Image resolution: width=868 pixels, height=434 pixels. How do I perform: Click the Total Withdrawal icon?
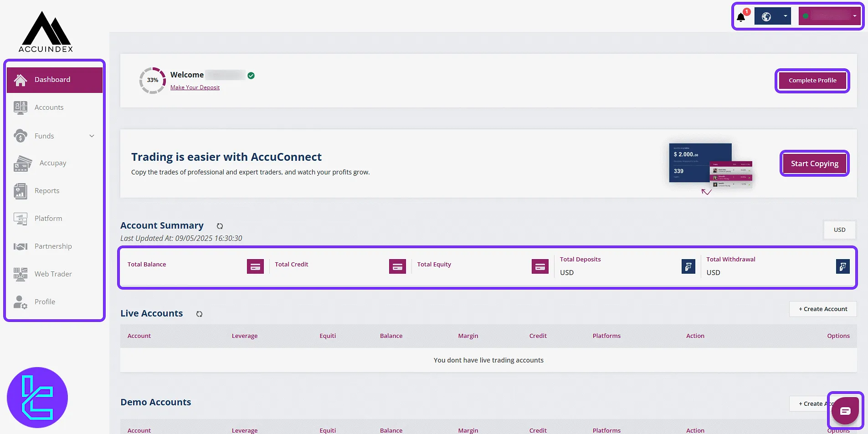click(x=842, y=266)
